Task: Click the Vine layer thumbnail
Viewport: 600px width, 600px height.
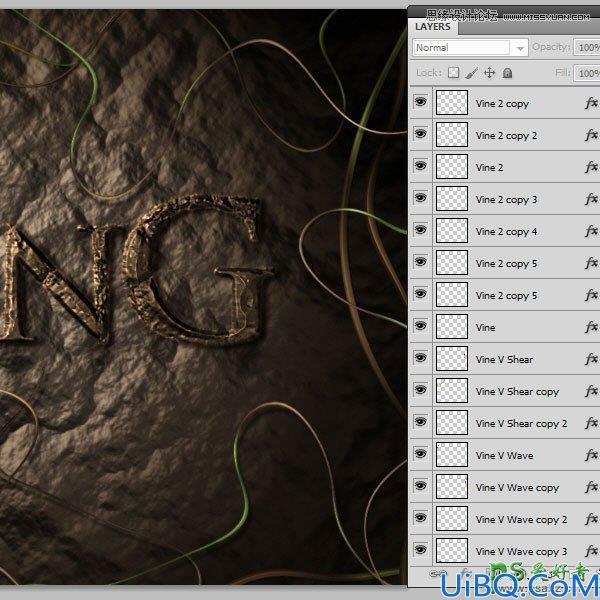Action: pos(452,327)
